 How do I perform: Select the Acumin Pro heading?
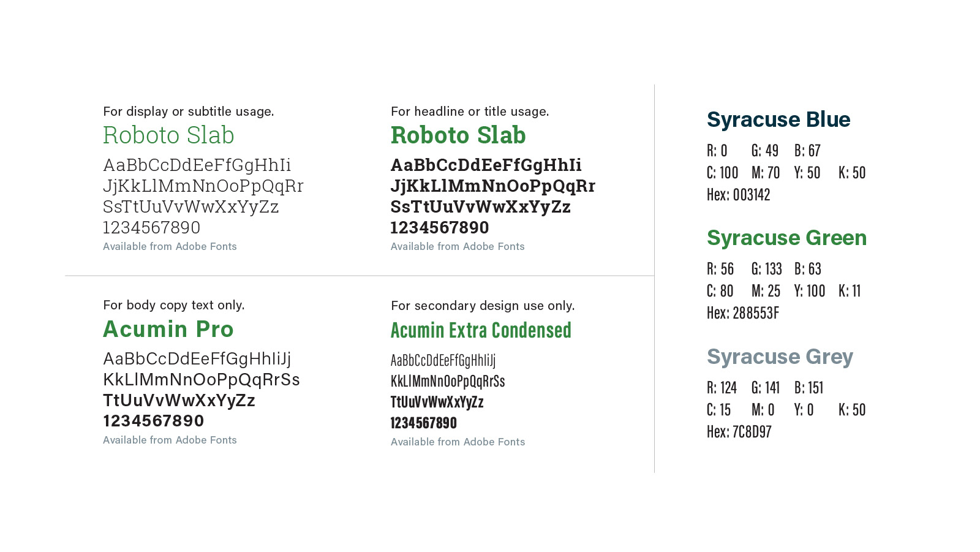click(x=168, y=329)
